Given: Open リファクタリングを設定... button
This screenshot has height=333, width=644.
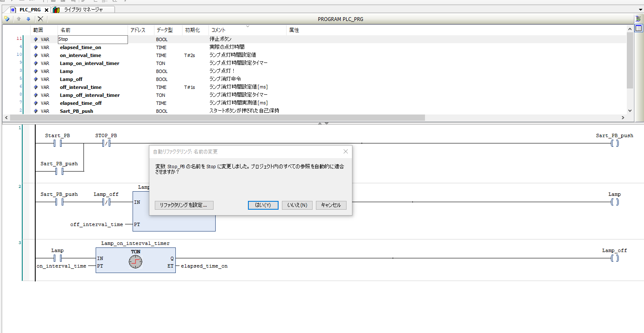Looking at the screenshot, I should (x=184, y=205).
